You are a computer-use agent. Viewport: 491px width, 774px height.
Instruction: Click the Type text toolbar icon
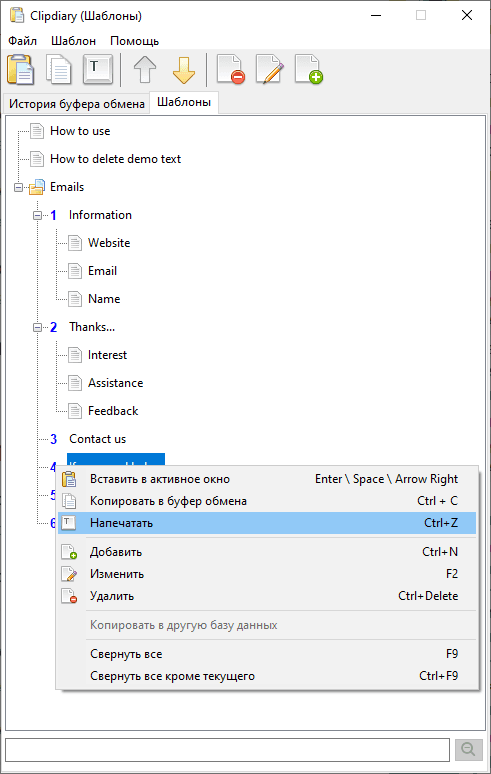click(x=98, y=69)
